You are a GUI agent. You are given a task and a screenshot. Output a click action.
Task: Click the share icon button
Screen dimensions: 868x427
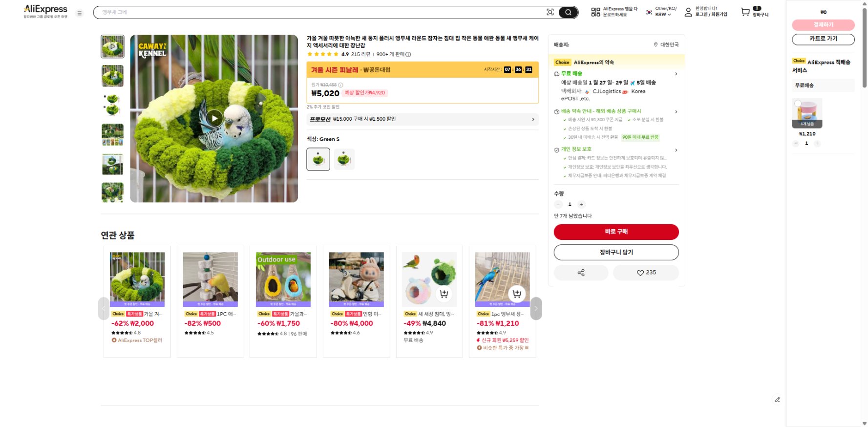(581, 273)
